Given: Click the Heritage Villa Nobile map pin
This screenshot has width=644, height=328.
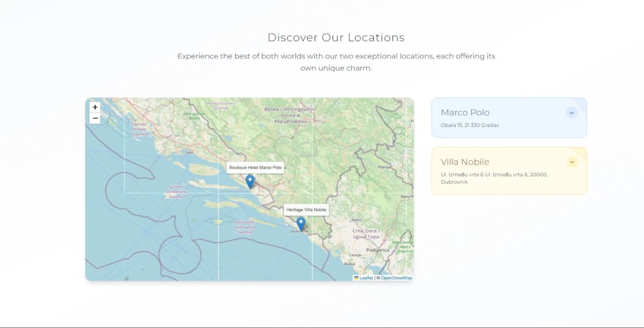Looking at the screenshot, I should coord(301,223).
